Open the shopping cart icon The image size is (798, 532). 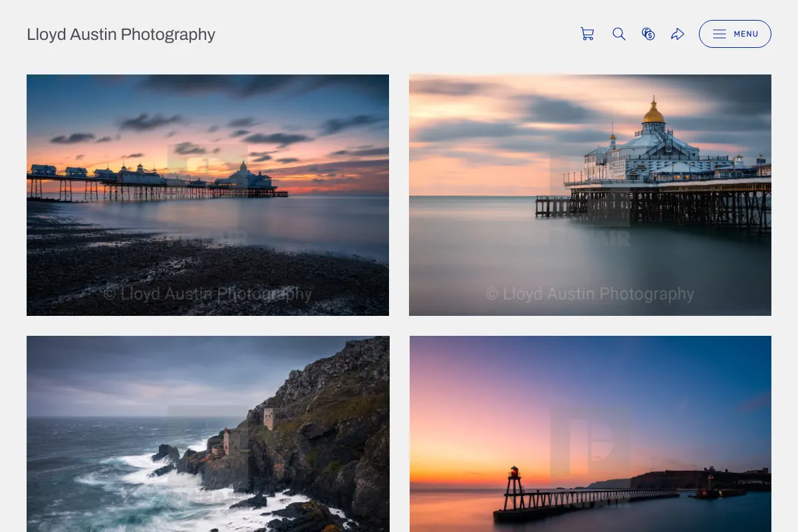click(x=587, y=34)
